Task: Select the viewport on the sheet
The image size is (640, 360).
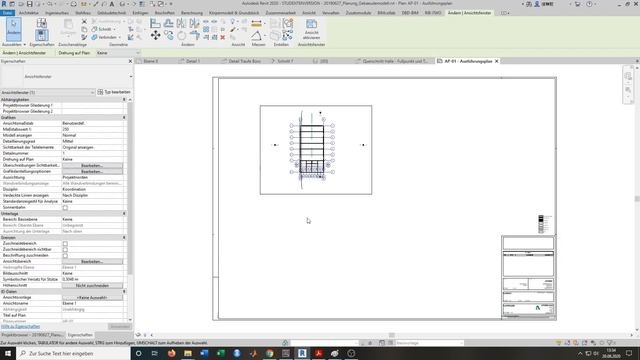Action: [x=316, y=150]
